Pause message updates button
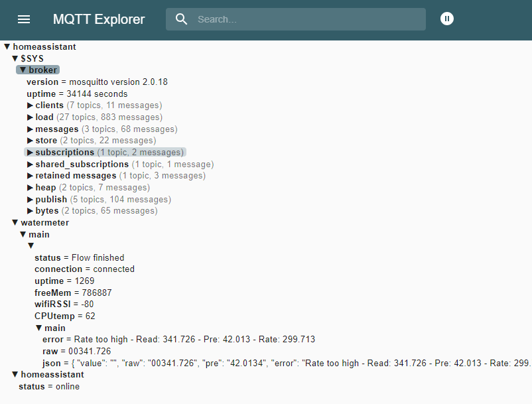 (447, 19)
